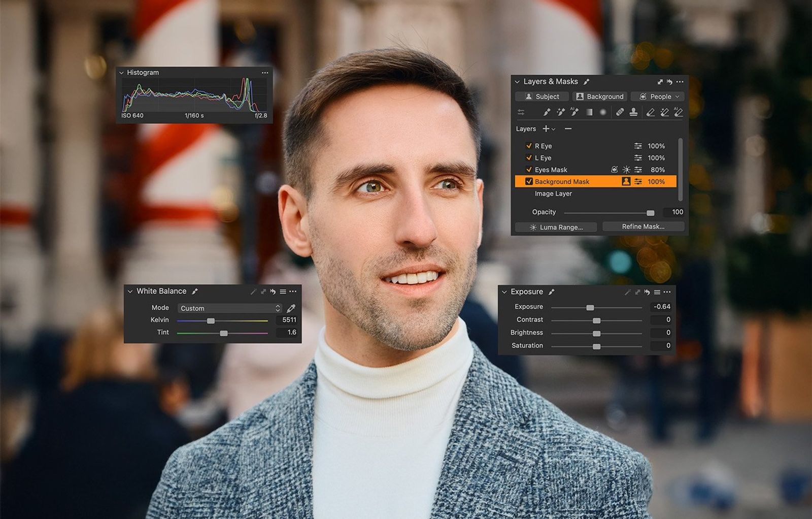812x519 pixels.
Task: Open the White Balance presets list icon
Action: point(283,291)
